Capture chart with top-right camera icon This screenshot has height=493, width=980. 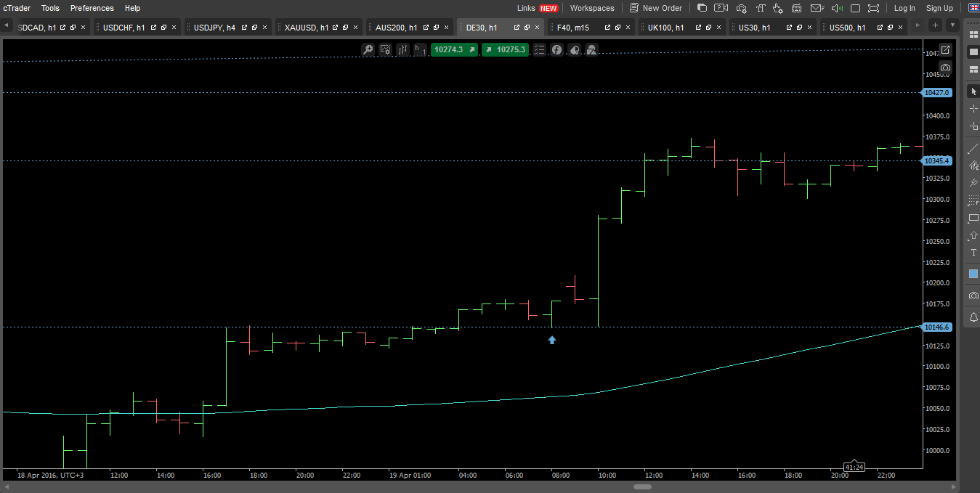(945, 67)
